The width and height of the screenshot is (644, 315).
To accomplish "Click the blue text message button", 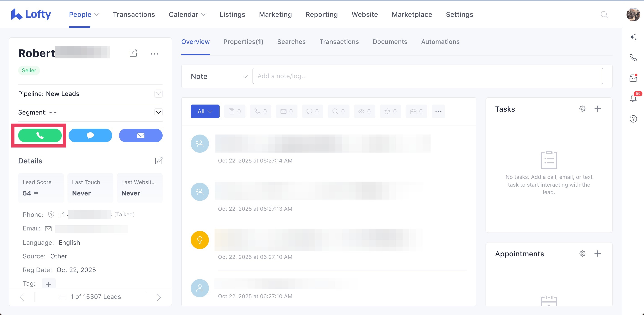I will [90, 135].
